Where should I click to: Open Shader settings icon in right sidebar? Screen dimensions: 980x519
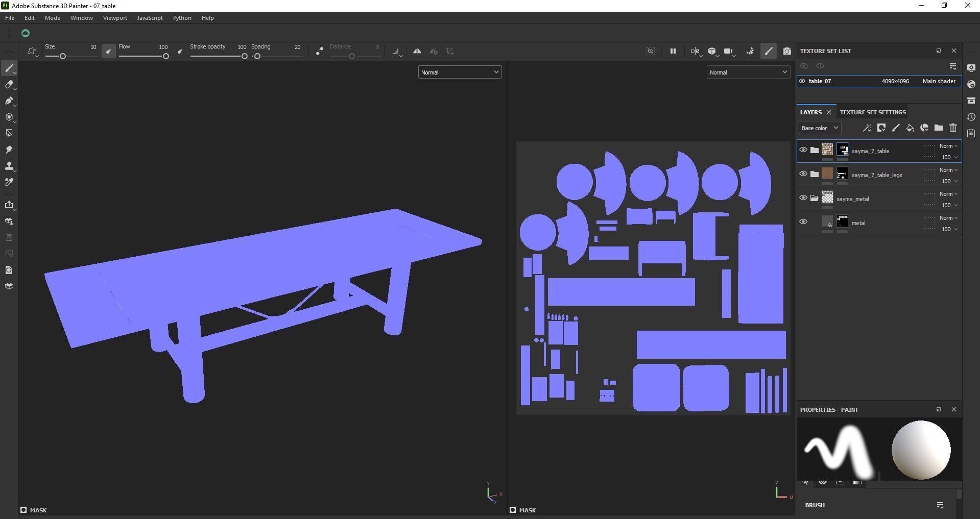[971, 84]
